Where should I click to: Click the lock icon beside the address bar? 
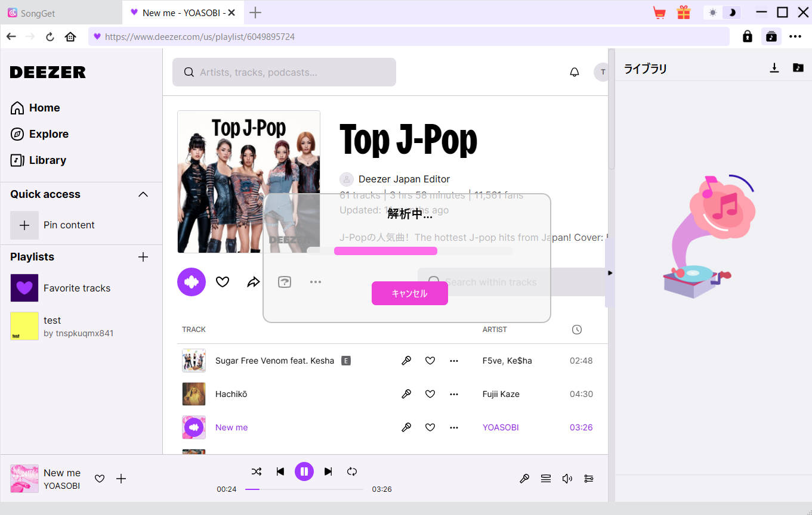click(747, 36)
